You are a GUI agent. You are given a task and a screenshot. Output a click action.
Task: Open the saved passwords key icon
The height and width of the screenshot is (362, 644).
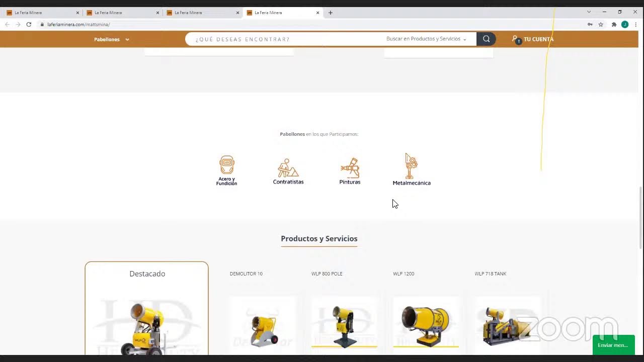click(x=590, y=24)
